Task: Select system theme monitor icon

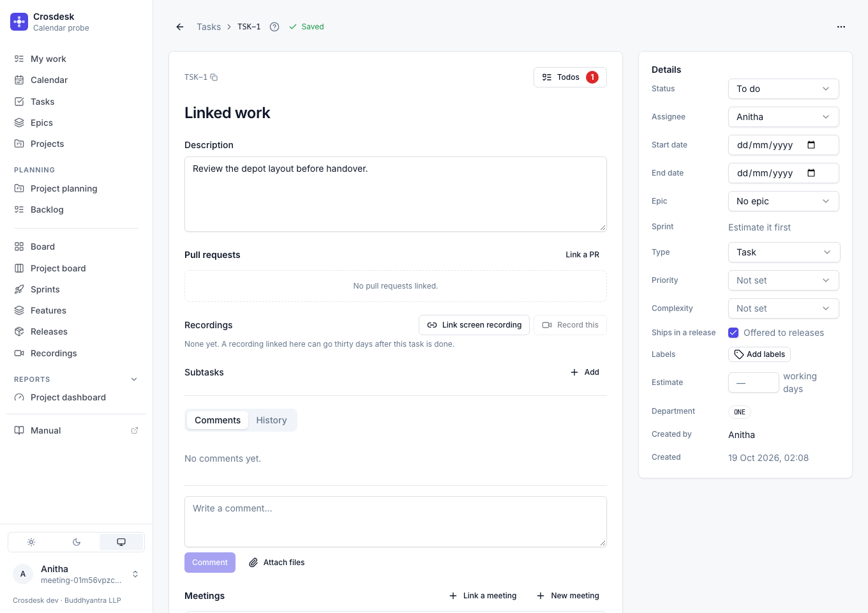Action: coord(121,542)
